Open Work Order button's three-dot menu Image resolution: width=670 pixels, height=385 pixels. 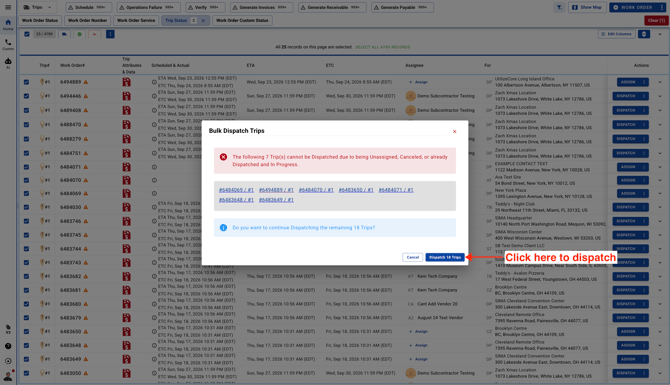(662, 7)
